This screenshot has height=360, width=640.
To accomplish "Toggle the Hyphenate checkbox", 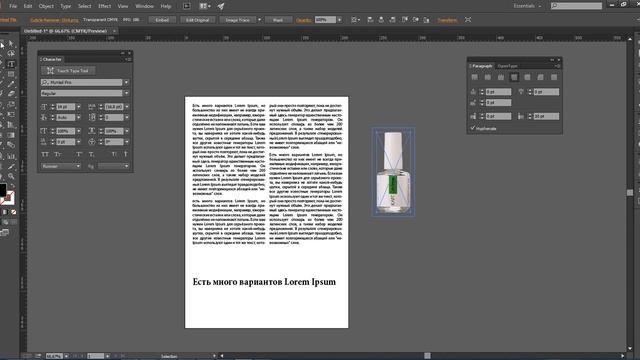I will (473, 128).
